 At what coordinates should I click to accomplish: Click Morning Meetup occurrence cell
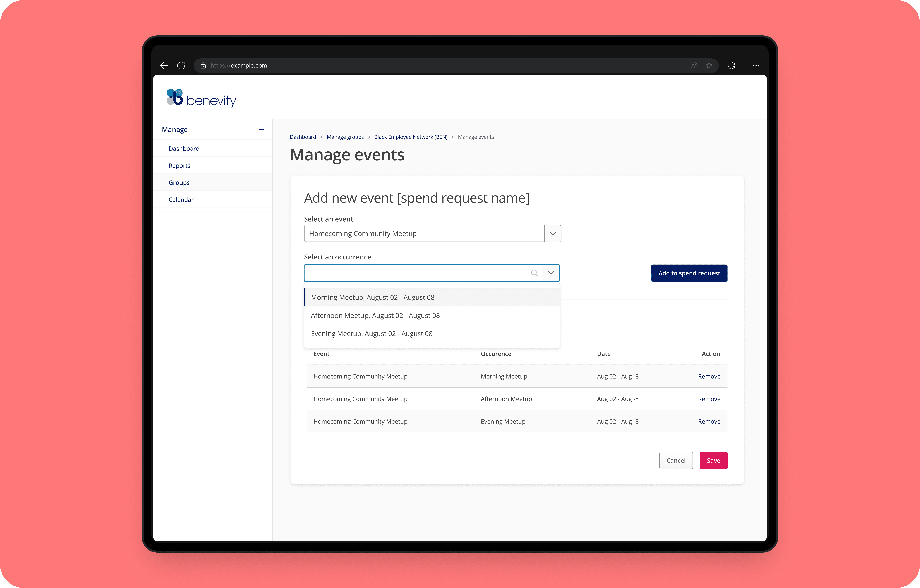pos(504,376)
